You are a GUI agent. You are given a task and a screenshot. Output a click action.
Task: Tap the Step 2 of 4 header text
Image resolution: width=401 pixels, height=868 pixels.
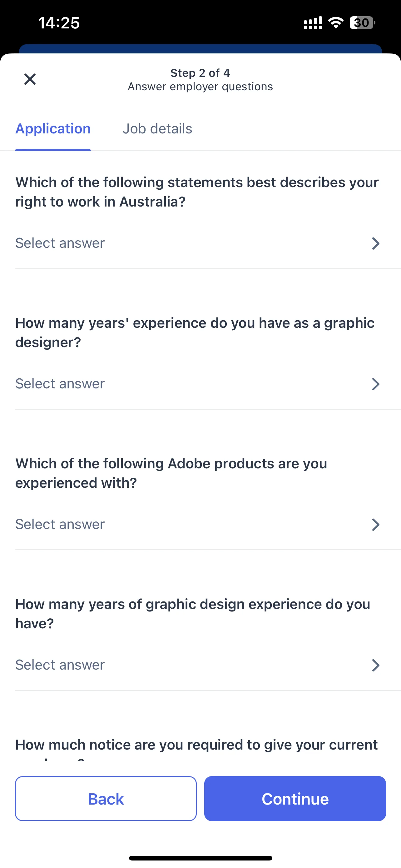click(200, 73)
